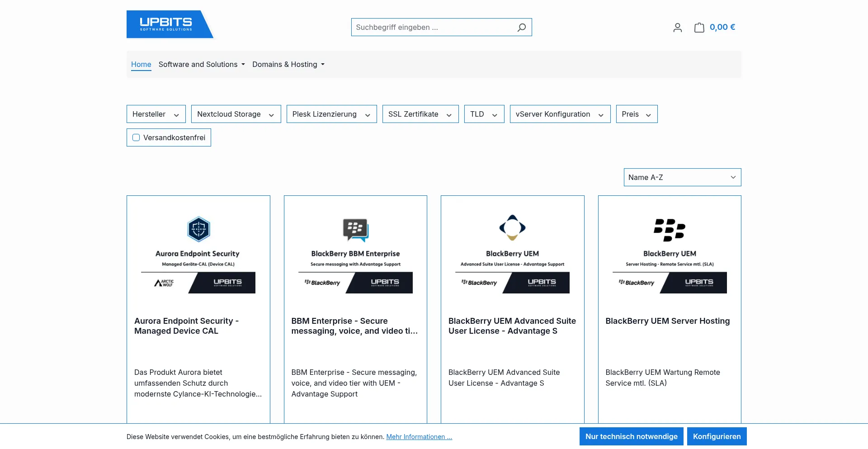Enable the Versandkostenfrei checkbox

136,137
